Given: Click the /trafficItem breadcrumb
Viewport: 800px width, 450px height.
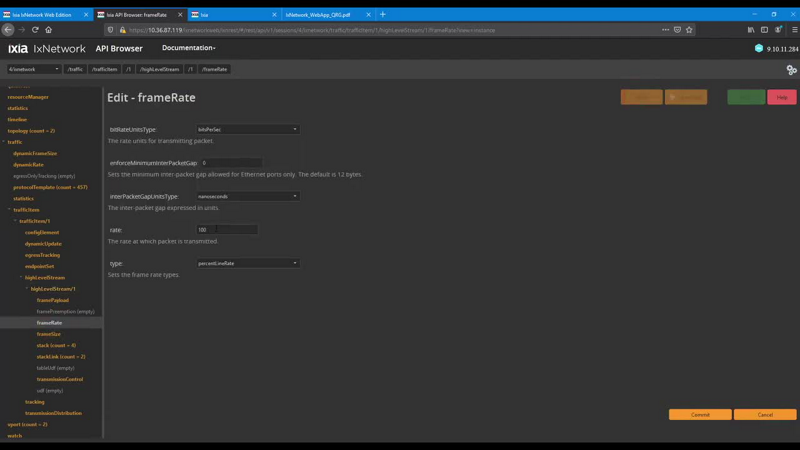Looking at the screenshot, I should [105, 69].
